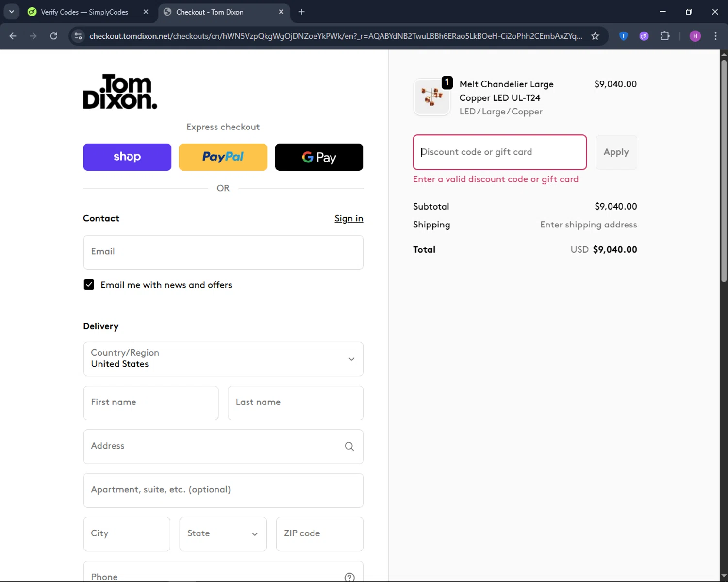This screenshot has height=582, width=728.
Task: Choose Google Pay express checkout
Action: pos(319,157)
